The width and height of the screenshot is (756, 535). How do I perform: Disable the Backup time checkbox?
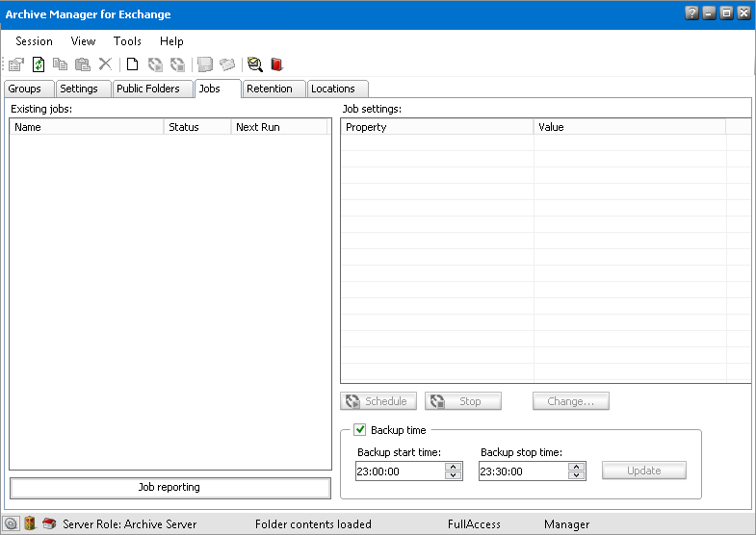(360, 430)
